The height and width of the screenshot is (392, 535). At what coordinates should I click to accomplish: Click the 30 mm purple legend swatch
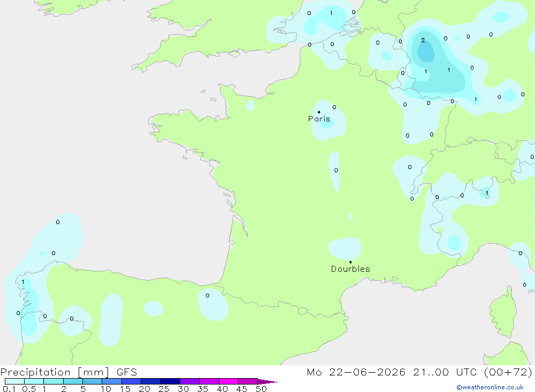pos(189,381)
